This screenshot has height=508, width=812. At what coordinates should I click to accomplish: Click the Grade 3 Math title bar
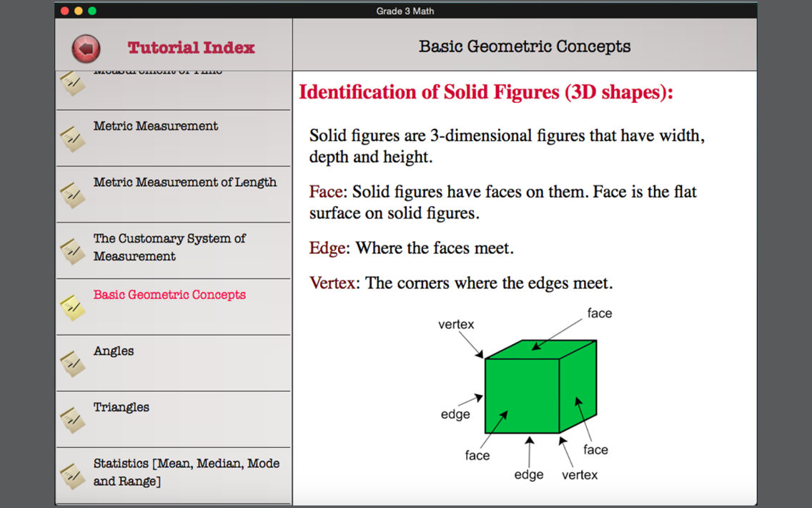click(406, 11)
